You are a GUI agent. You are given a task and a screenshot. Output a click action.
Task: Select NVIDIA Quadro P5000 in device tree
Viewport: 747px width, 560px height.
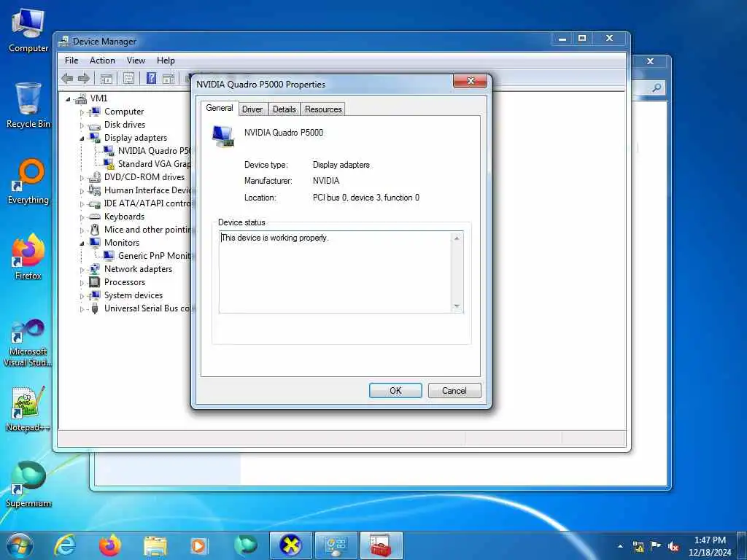pos(154,150)
